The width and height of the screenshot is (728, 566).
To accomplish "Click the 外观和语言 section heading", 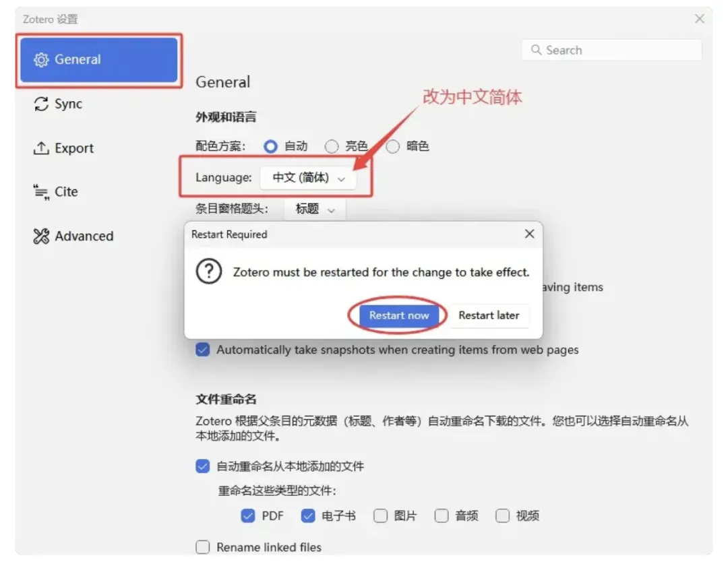I will pos(226,117).
